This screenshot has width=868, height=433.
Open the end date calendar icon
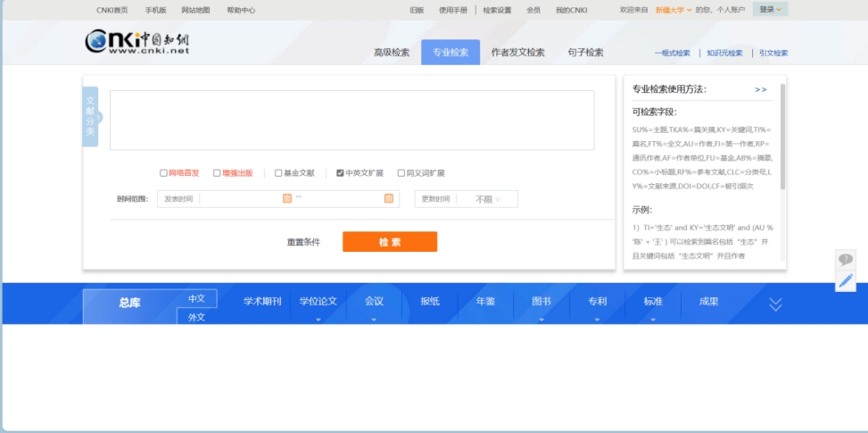coord(389,198)
